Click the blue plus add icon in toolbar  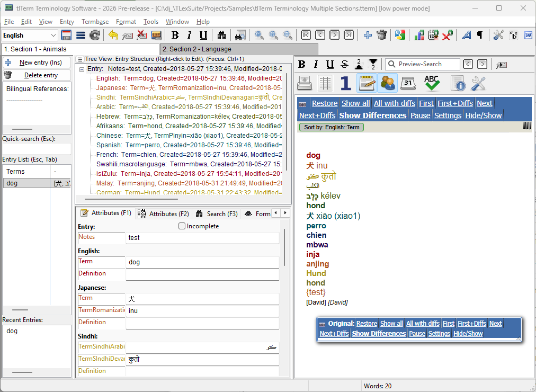[x=368, y=35]
